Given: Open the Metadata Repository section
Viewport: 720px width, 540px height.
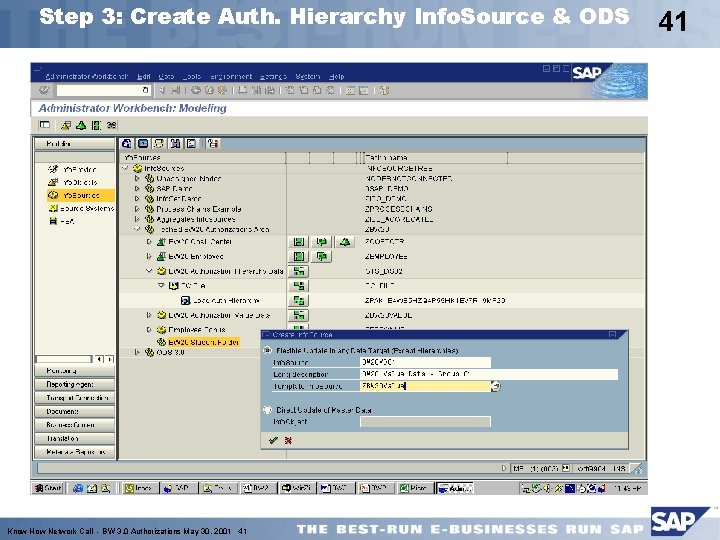Looking at the screenshot, I should click(74, 452).
